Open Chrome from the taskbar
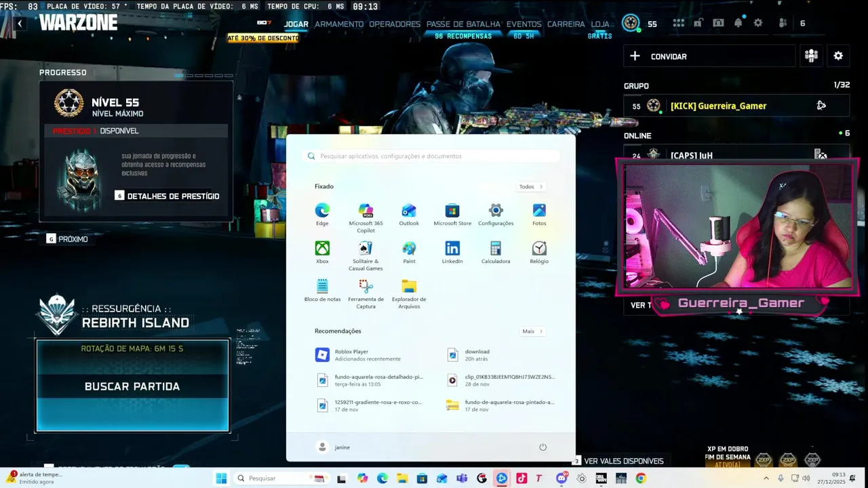Image resolution: width=868 pixels, height=488 pixels. tap(641, 479)
